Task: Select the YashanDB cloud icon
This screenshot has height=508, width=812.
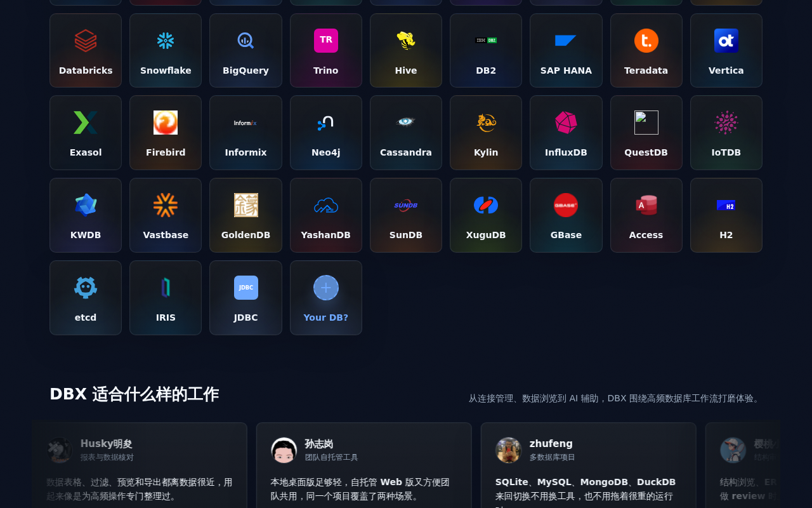Action: (326, 205)
